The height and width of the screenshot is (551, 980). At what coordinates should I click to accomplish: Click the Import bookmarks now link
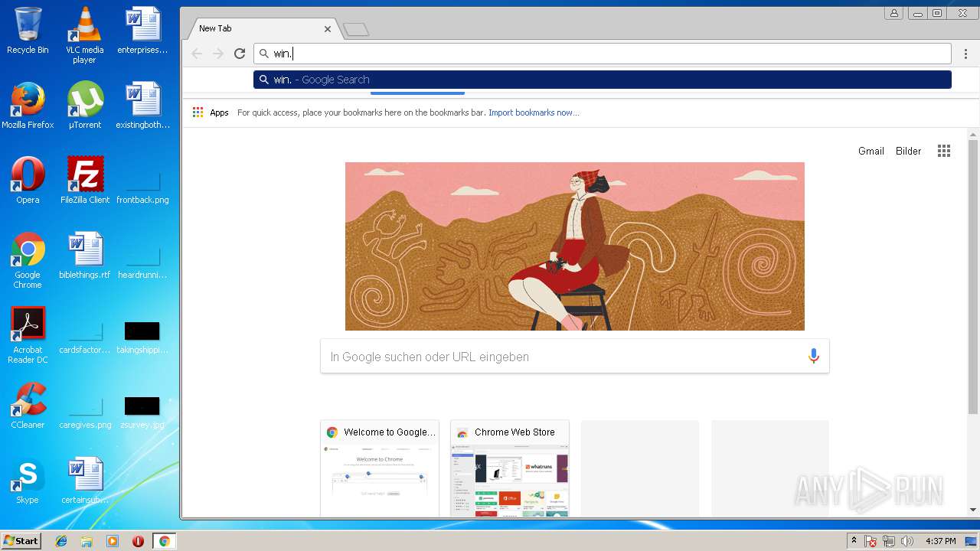[534, 112]
